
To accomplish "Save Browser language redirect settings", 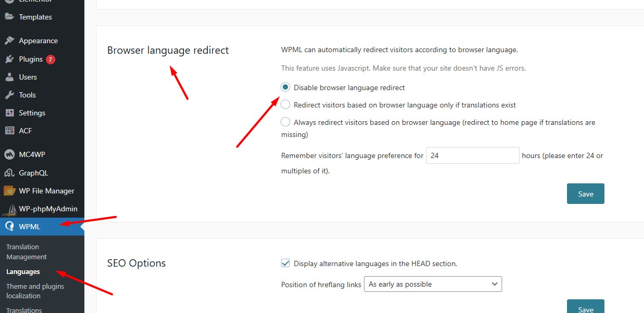I will (585, 193).
